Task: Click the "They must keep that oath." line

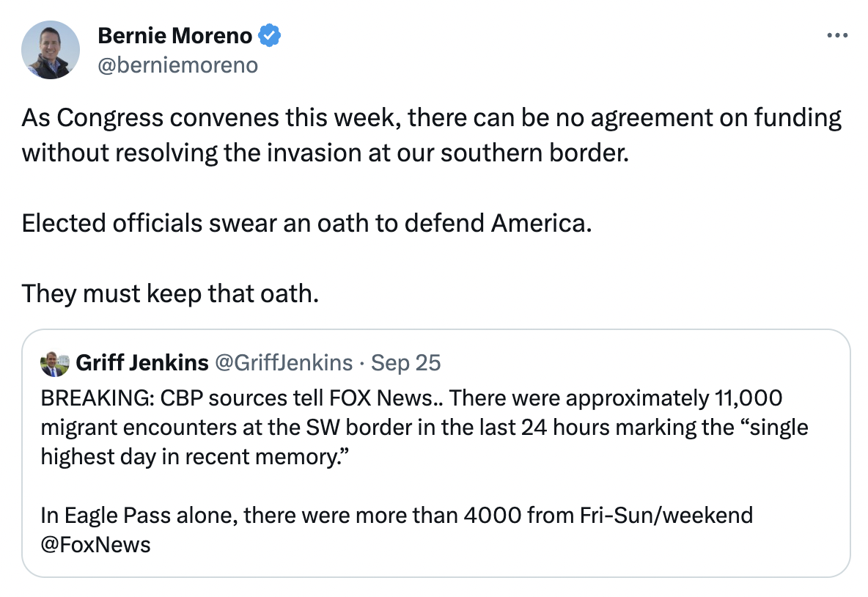Action: tap(170, 293)
